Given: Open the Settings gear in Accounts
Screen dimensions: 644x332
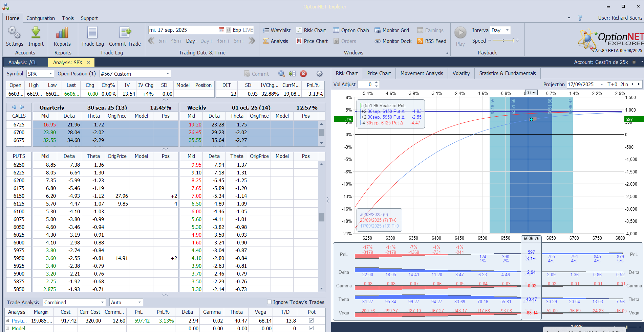Looking at the screenshot, I should point(14,33).
